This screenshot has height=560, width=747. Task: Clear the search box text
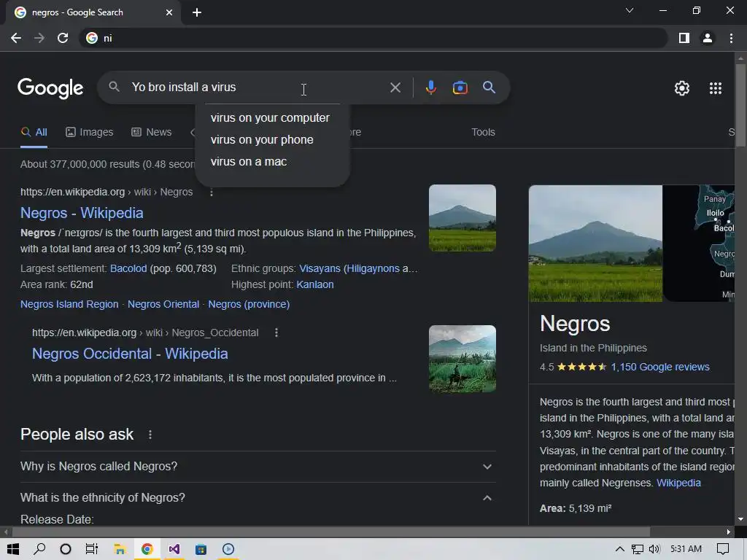395,87
